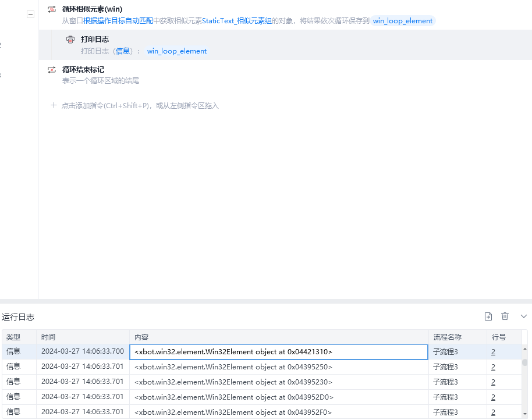The width and height of the screenshot is (532, 420).
Task: Click the 内容 column header
Action: tap(141, 337)
